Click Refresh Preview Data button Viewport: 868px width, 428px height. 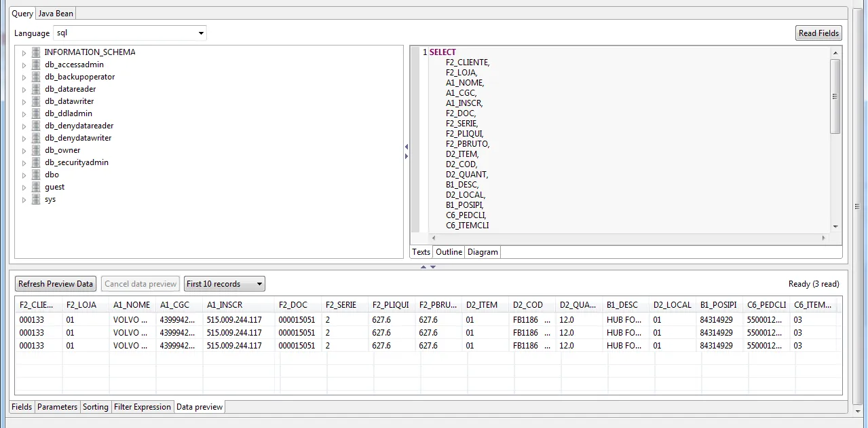[x=56, y=284]
